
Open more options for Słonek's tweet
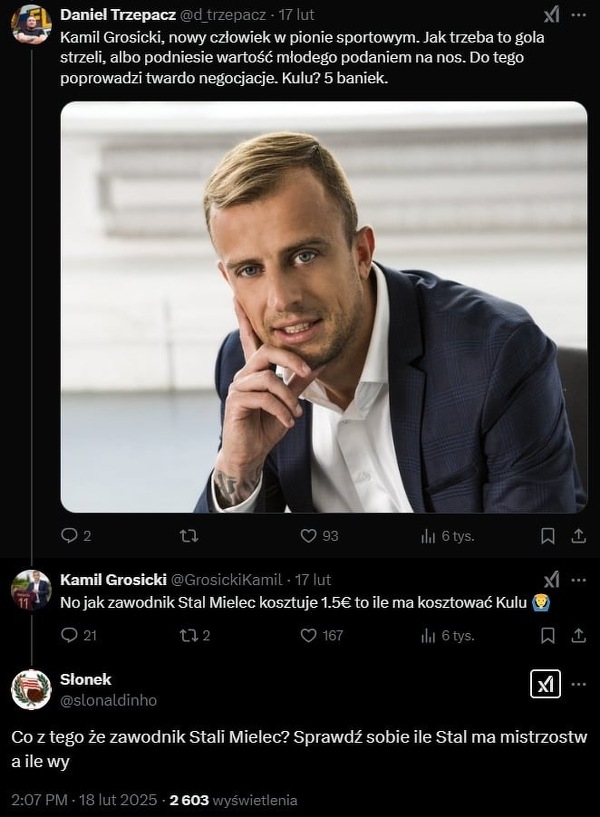[579, 685]
